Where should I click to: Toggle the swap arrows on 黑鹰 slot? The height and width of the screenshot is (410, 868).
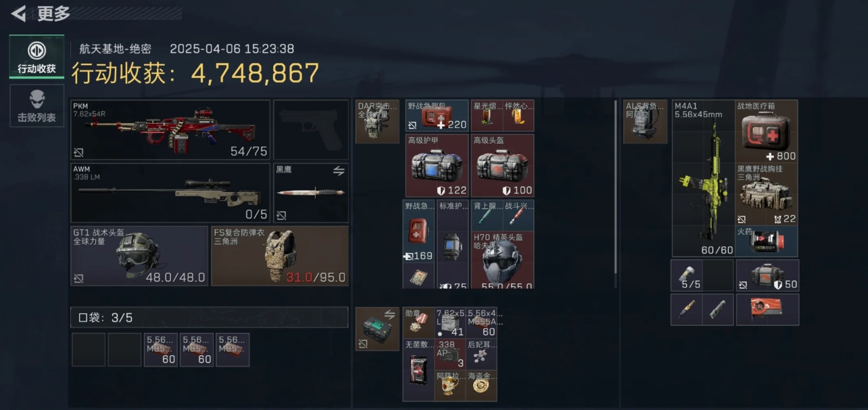click(339, 171)
